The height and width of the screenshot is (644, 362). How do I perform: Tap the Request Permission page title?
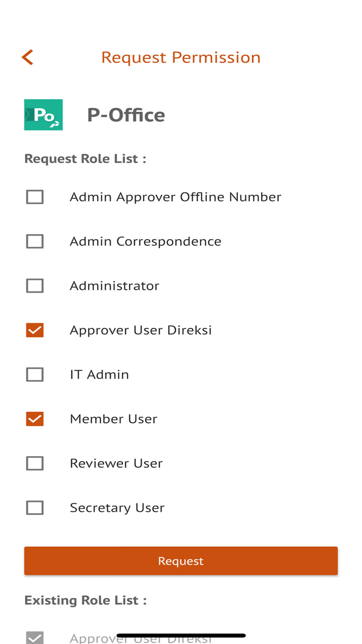pyautogui.click(x=180, y=57)
